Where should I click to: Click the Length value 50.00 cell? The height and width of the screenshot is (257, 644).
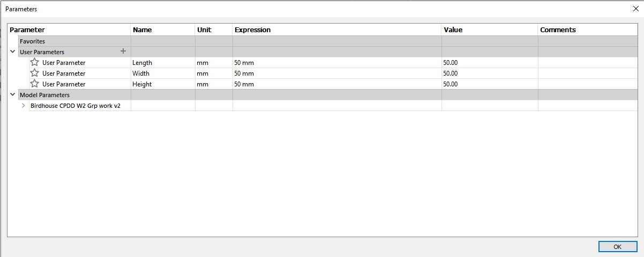[490, 62]
